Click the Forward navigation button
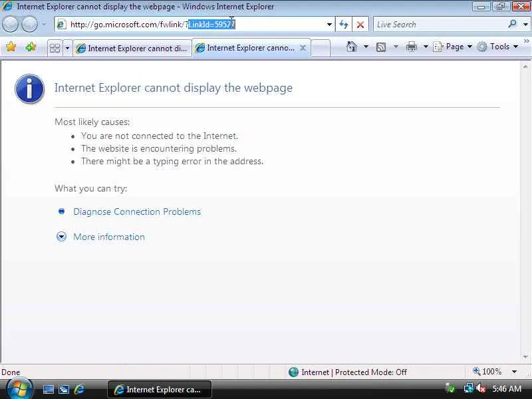 pos(29,24)
